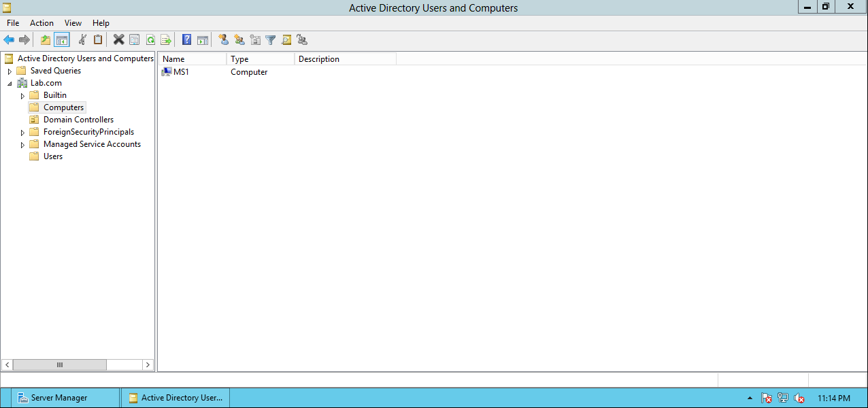Open Help via blue question mark icon
This screenshot has width=868, height=408.
(x=186, y=40)
